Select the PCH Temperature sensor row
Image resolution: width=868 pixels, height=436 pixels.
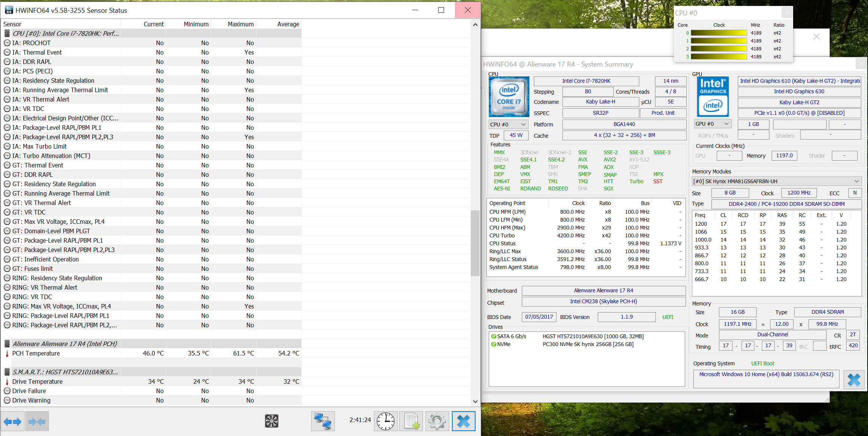click(x=151, y=353)
